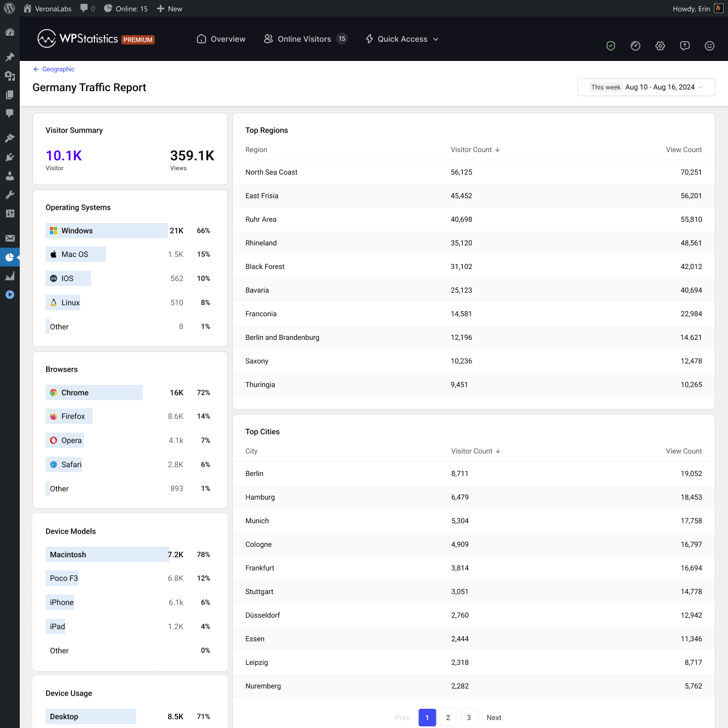Click the shield privacy icon in header
This screenshot has width=728, height=728.
click(611, 46)
